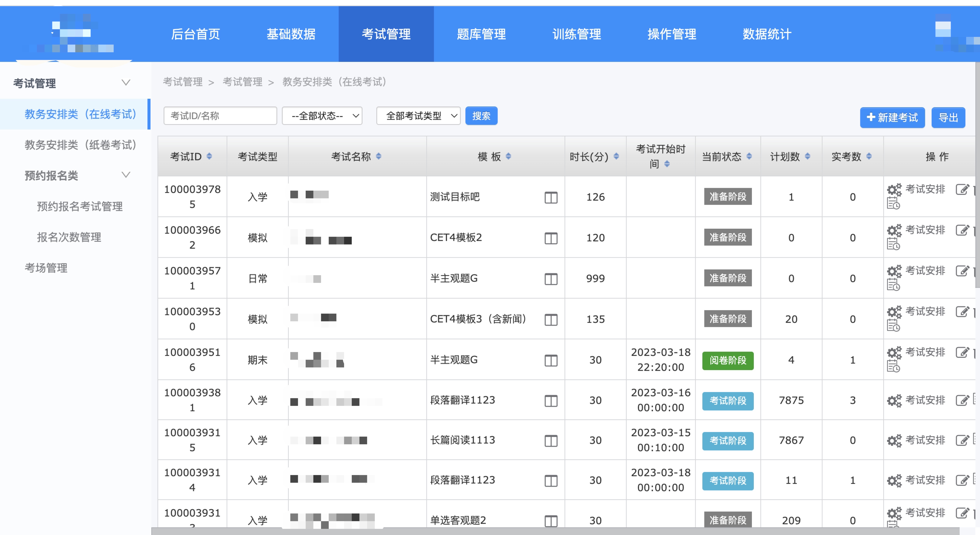Open the 全部状态 status dropdown

(322, 116)
